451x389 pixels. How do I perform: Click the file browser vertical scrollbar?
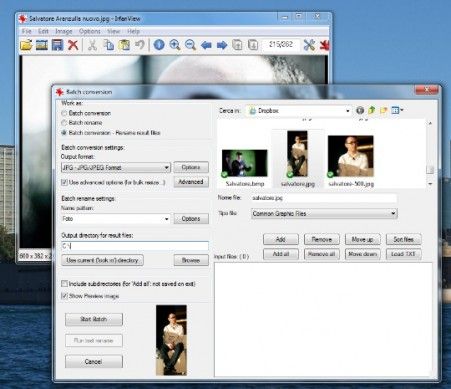(x=430, y=153)
